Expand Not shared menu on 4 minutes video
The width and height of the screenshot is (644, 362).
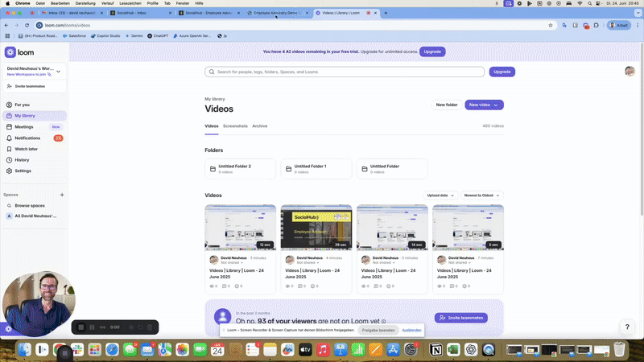[308, 263]
